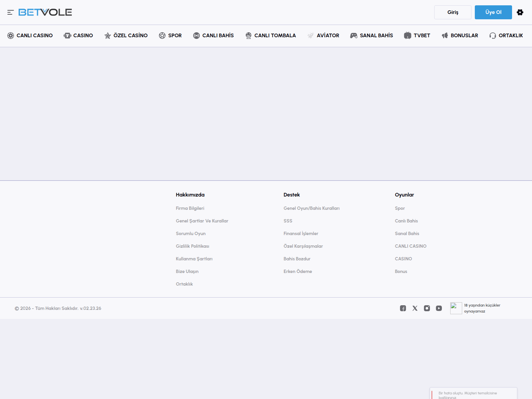Viewport: 532px width, 399px height.
Task: Open the settings gear menu
Action: tap(520, 12)
